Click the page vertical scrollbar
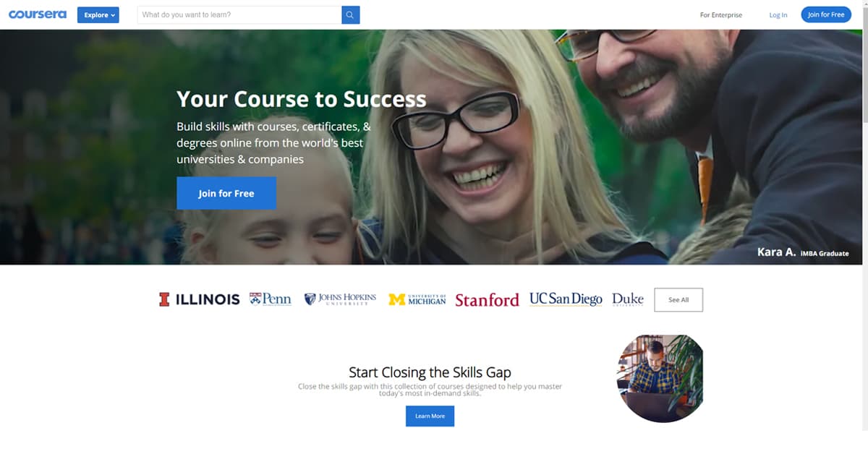Screen dimensions: 868x454 point(864,227)
